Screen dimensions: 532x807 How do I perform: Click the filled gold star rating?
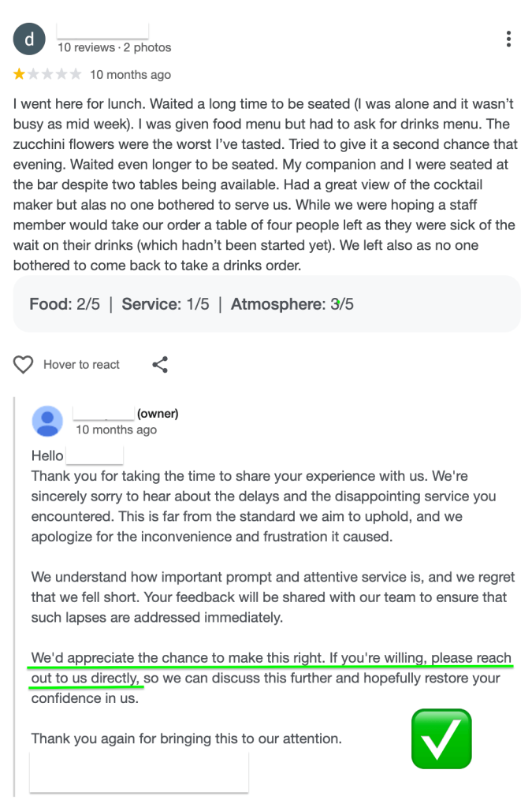(19, 75)
